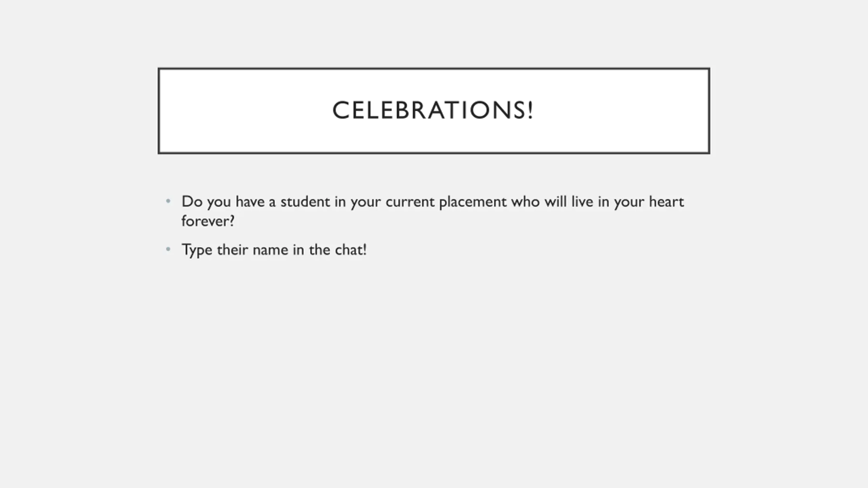Select the first bullet point marker

168,201
